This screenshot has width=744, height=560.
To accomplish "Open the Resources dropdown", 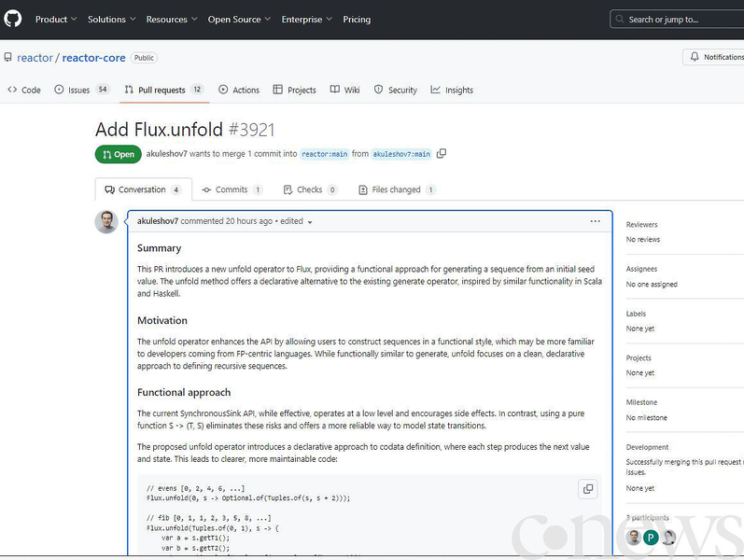I will (171, 20).
